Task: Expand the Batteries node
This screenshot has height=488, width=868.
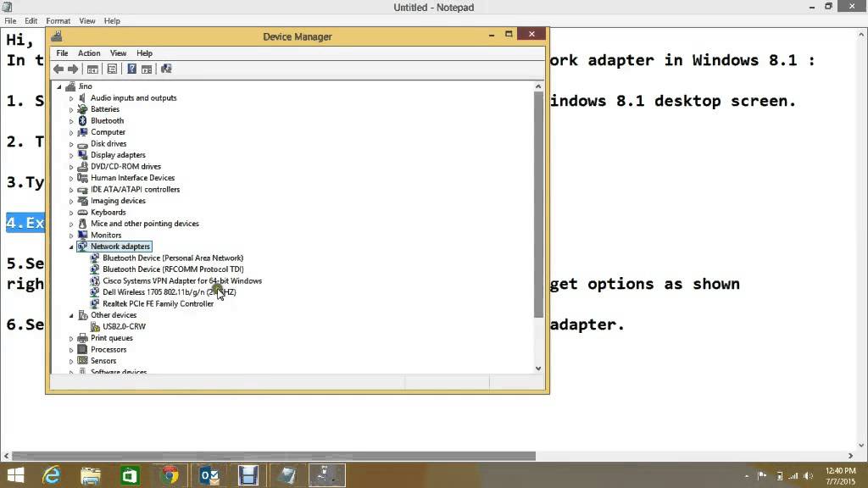Action: [71, 109]
